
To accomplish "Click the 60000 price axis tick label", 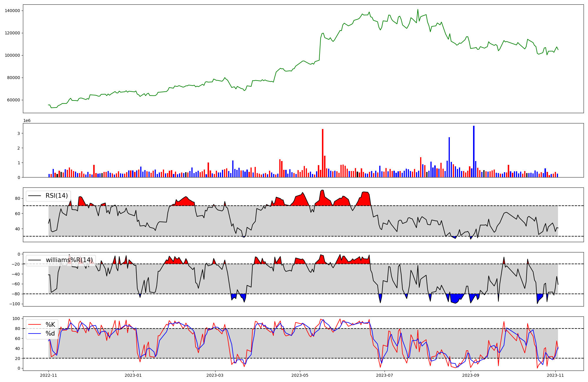I will pos(14,100).
